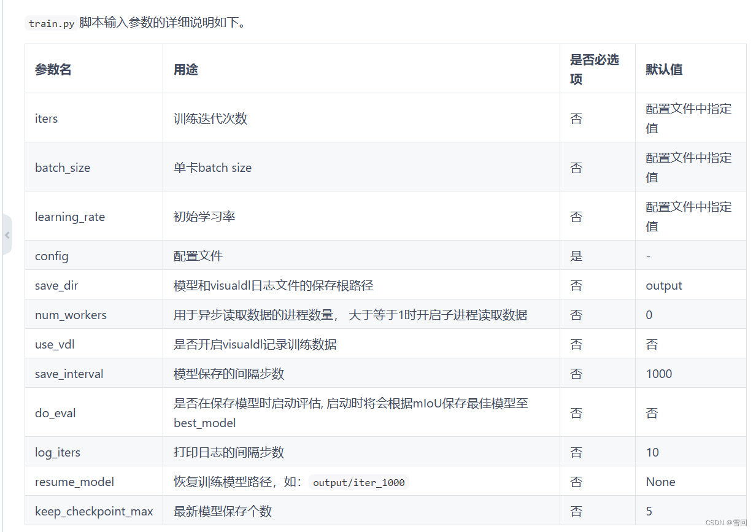Click the use_vdl parameter name
Viewport: 756px width, 532px height.
coord(54,344)
